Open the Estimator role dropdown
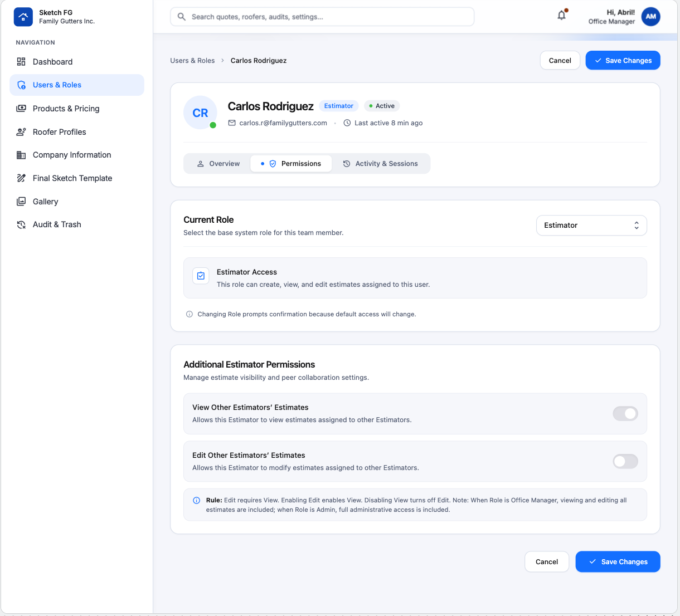 [591, 225]
